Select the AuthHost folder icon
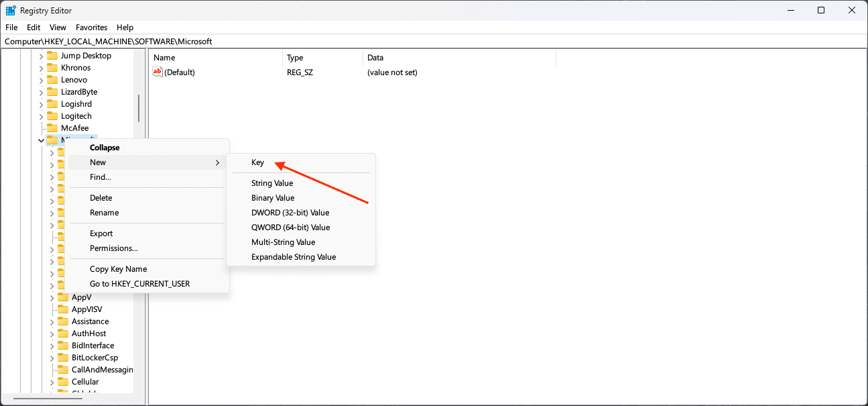The image size is (868, 406). coord(63,334)
